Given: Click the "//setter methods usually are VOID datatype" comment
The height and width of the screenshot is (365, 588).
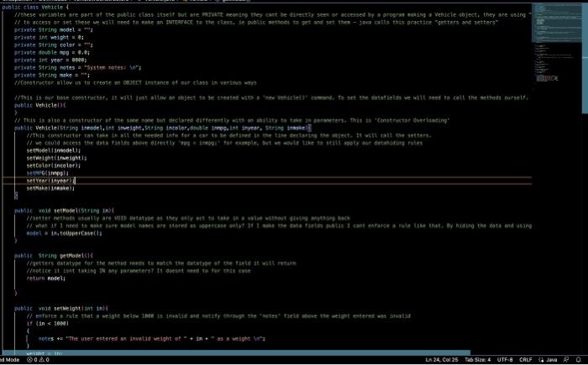Looking at the screenshot, I should (188, 218).
